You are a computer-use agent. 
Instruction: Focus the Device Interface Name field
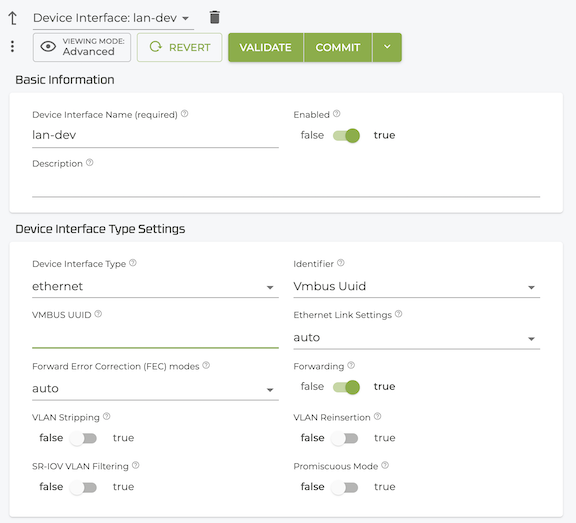click(155, 136)
